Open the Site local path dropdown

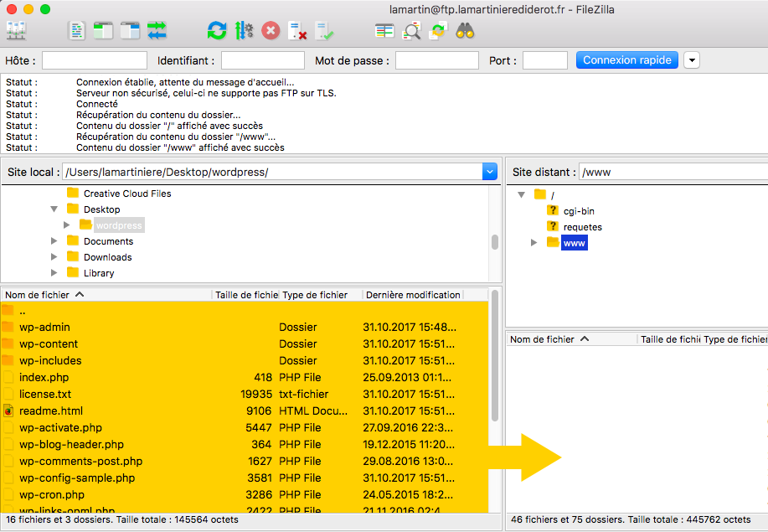[x=490, y=172]
